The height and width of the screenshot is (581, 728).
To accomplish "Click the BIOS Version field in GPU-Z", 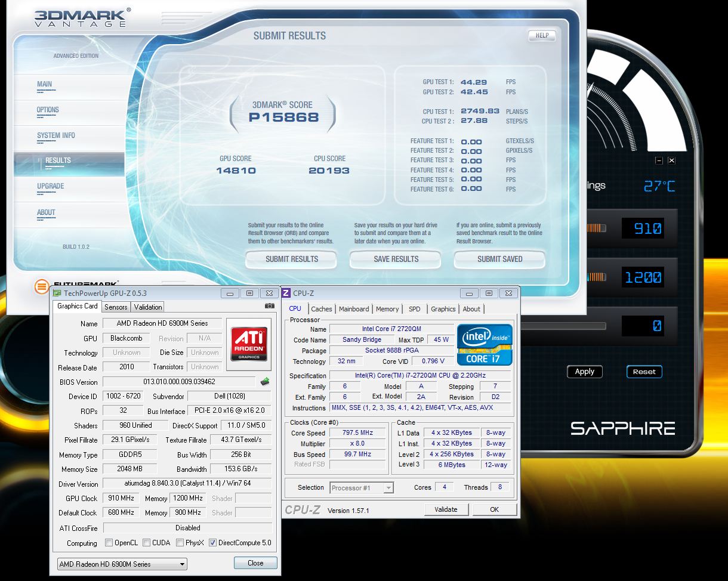I will (x=179, y=382).
